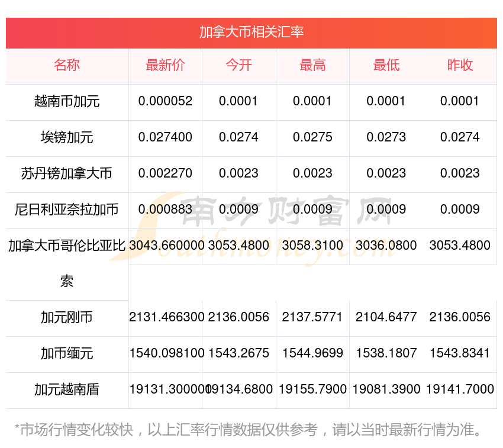Click the 加元刚币 opening value 2136.0056
Viewport: 503px width, 448px height.
pyautogui.click(x=238, y=317)
